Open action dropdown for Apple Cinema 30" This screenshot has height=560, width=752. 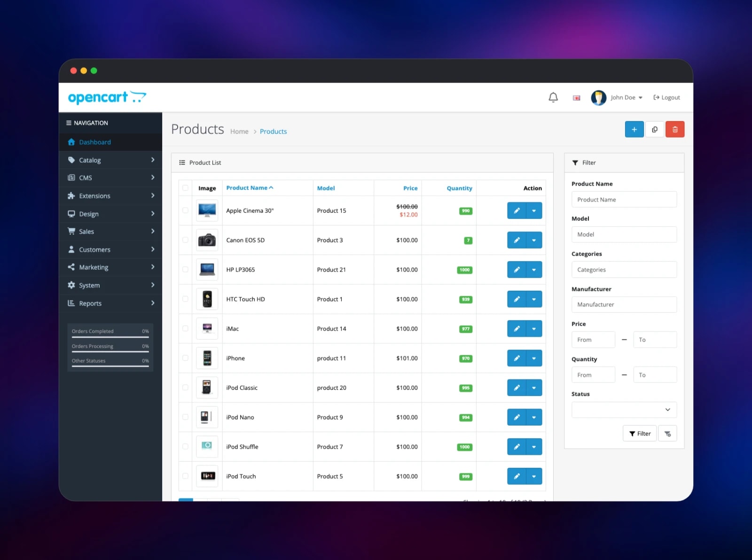pos(534,210)
